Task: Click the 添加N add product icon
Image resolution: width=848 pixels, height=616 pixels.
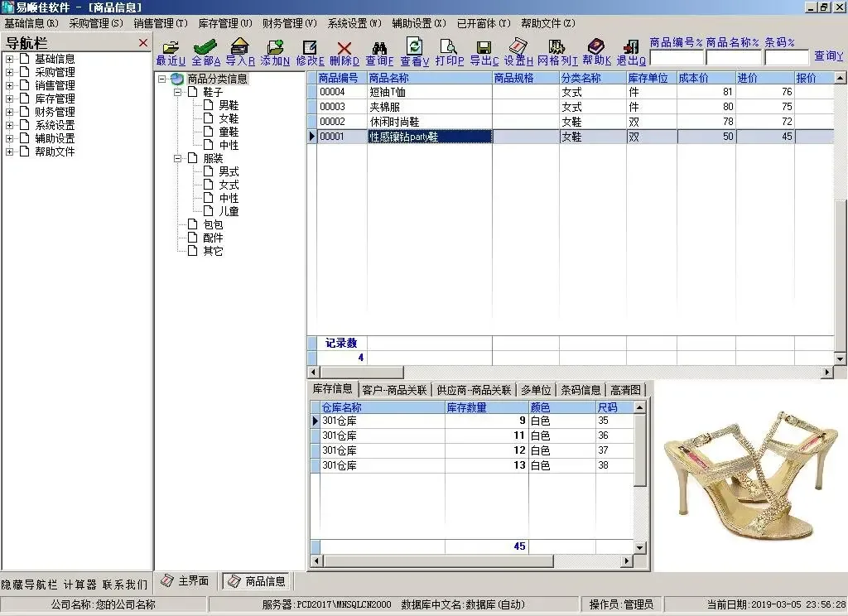Action: click(275, 47)
